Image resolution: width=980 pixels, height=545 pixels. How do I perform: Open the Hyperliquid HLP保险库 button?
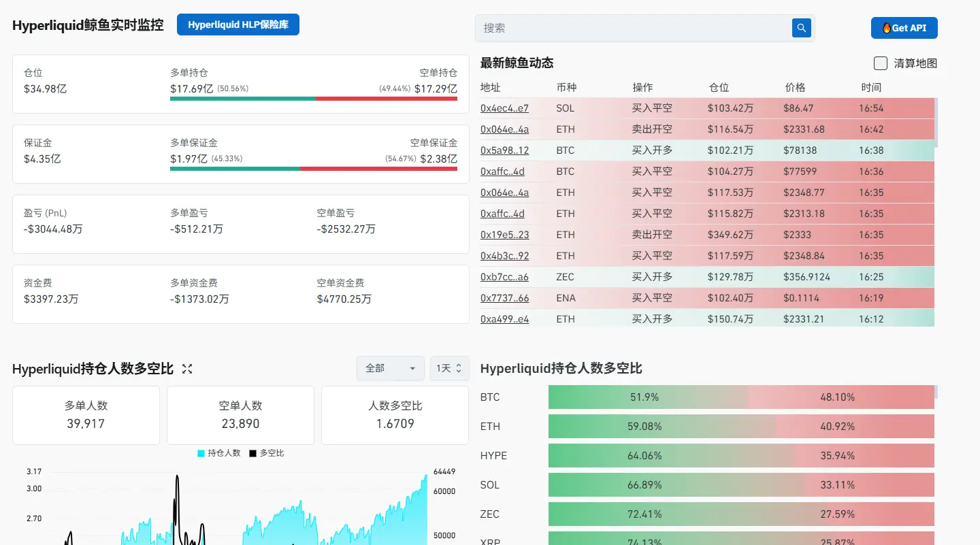pos(238,24)
